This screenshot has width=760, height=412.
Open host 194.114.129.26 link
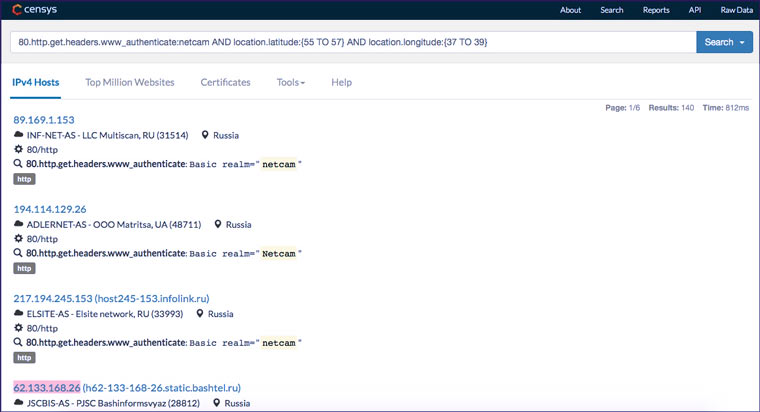click(x=50, y=209)
